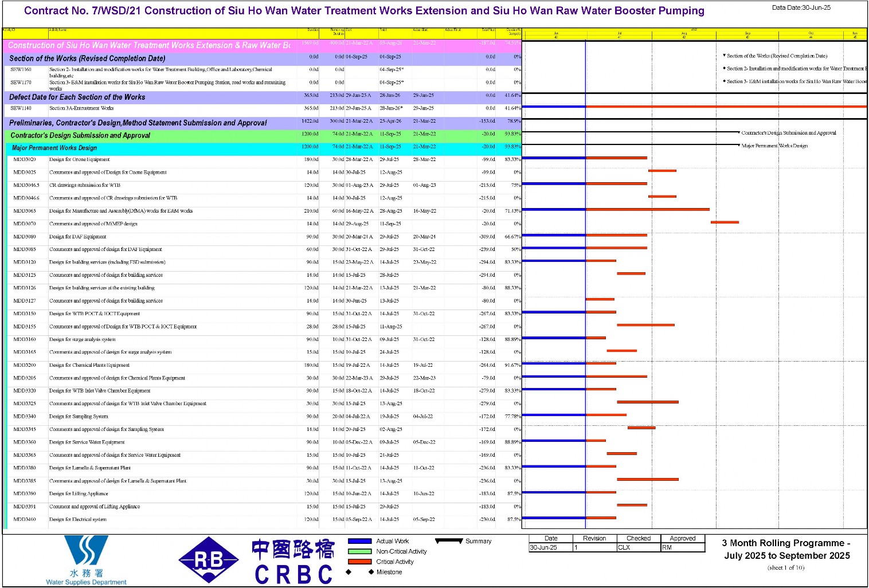Click the red Gantt bar in the MDD3025 row
Viewport: 869px width, 588px height.
coord(662,171)
